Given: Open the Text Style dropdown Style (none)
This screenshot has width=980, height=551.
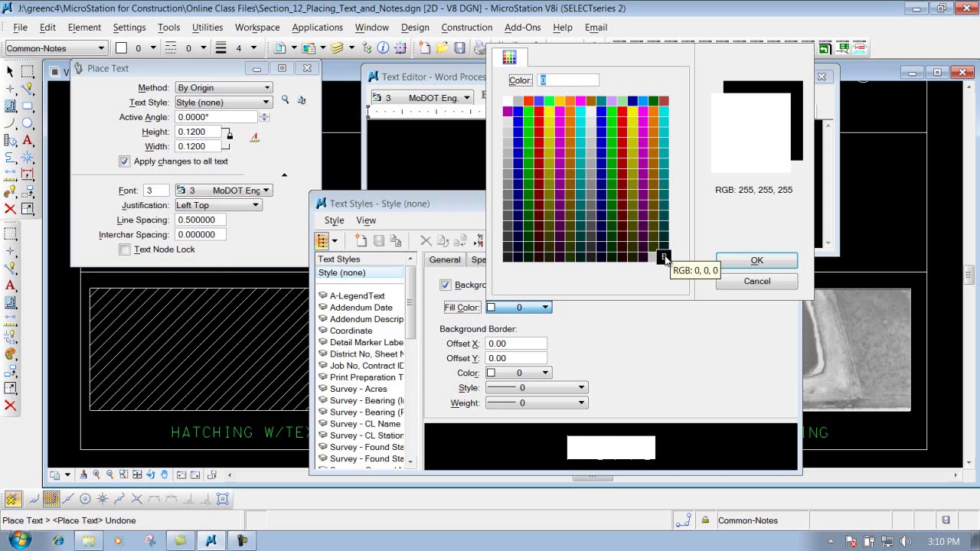Looking at the screenshot, I should [x=223, y=103].
